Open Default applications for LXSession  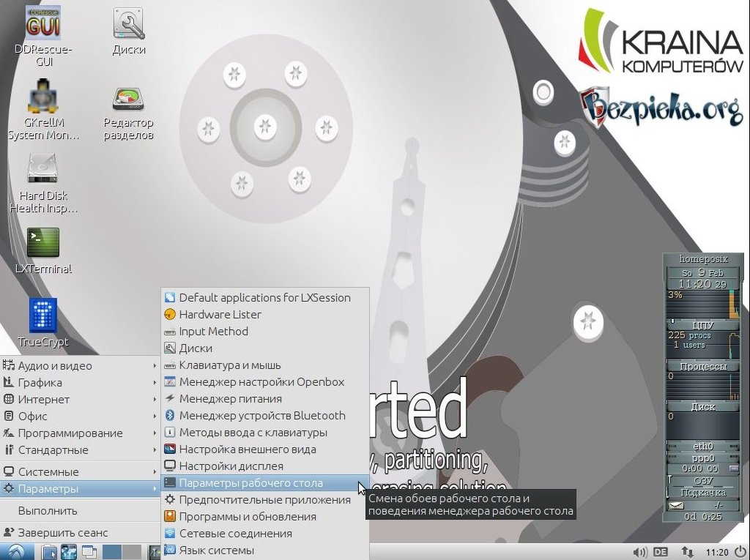pos(265,297)
